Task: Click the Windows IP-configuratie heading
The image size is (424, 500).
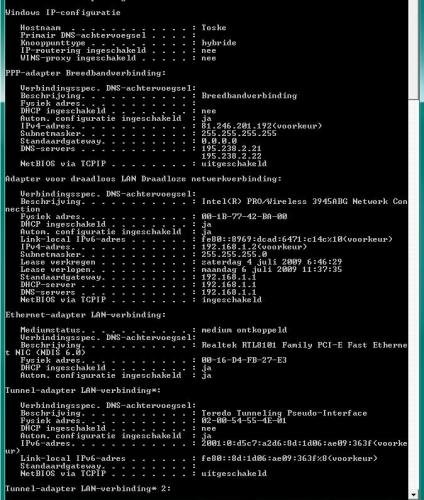Action: pyautogui.click(x=63, y=13)
